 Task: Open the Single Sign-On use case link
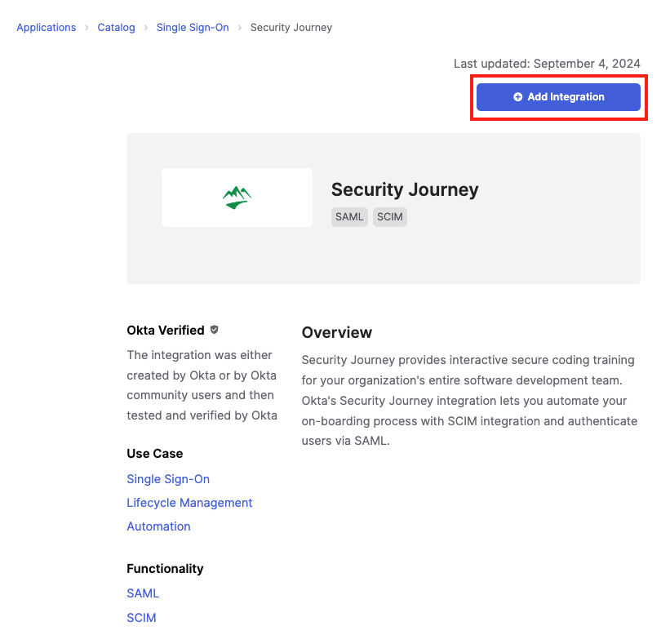coord(168,479)
